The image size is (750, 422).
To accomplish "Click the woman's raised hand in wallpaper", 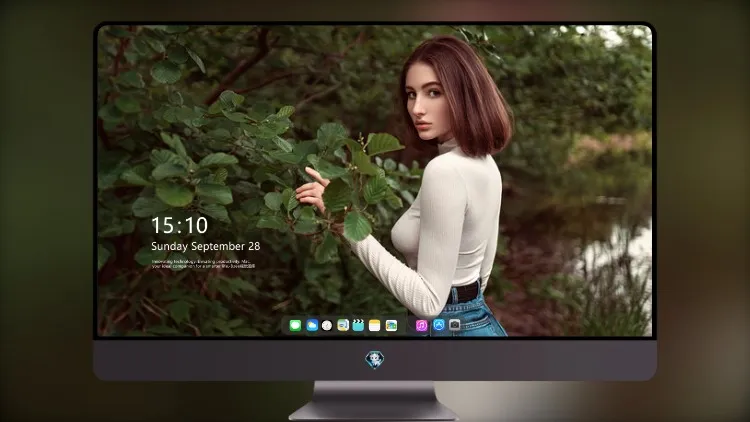I will [x=313, y=189].
